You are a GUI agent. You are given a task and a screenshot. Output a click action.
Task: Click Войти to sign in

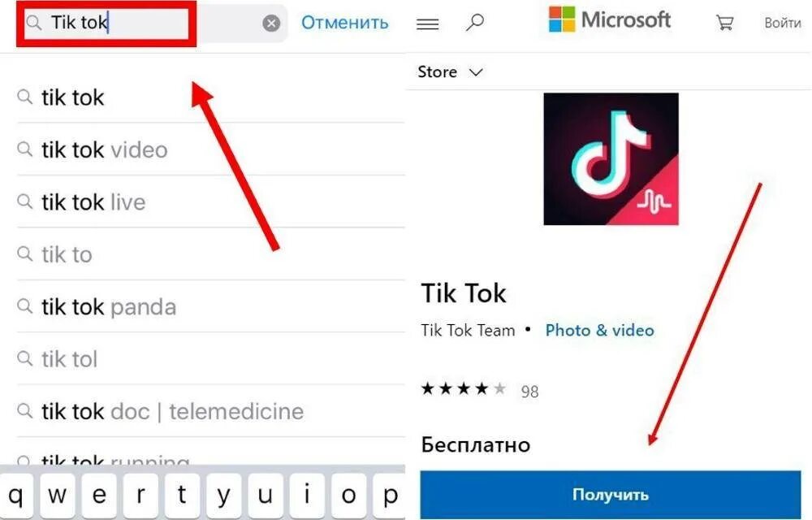(783, 23)
